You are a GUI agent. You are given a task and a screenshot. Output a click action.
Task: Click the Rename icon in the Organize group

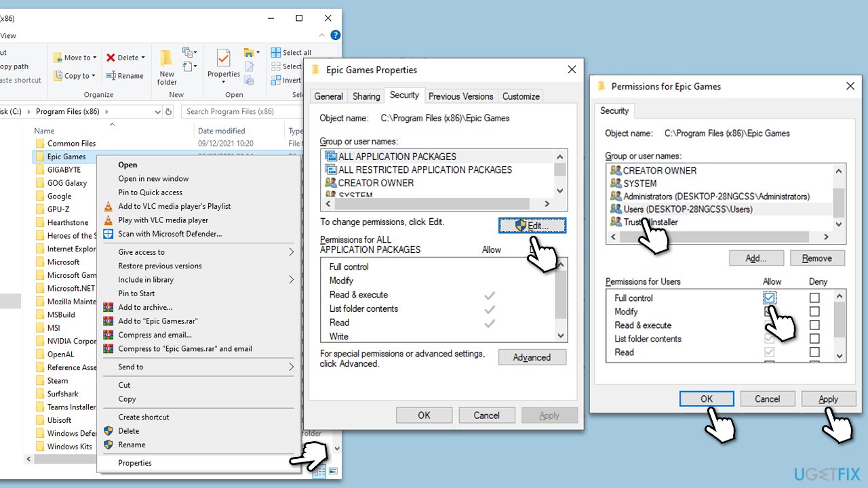click(111, 76)
